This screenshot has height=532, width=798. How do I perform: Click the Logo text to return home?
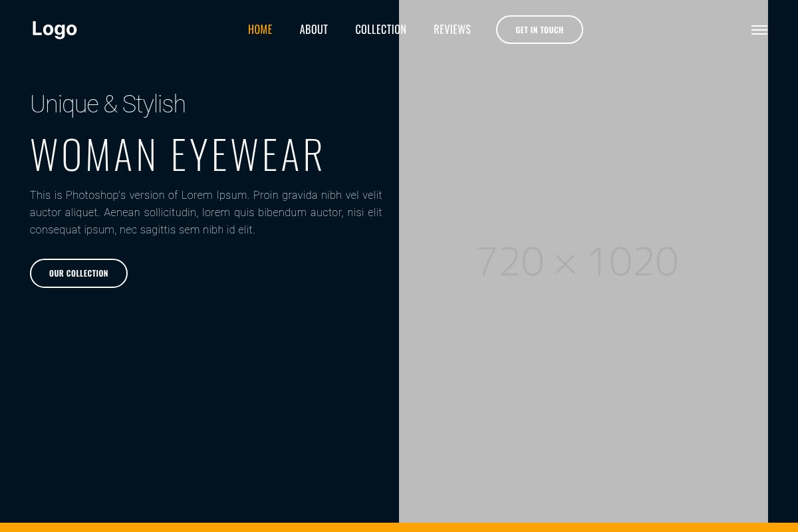(54, 29)
